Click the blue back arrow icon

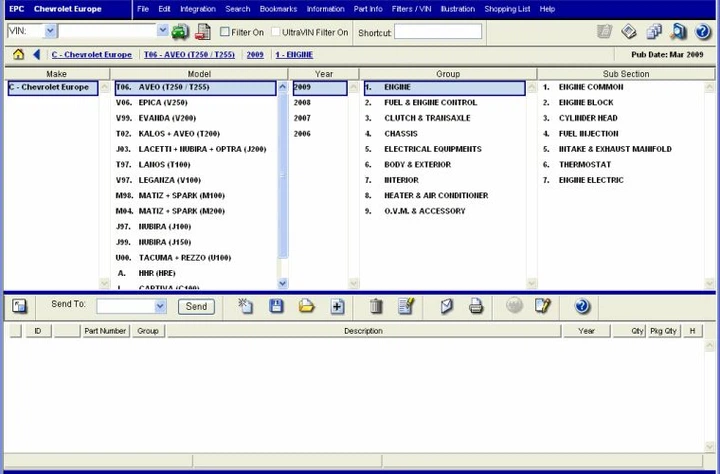[37, 54]
